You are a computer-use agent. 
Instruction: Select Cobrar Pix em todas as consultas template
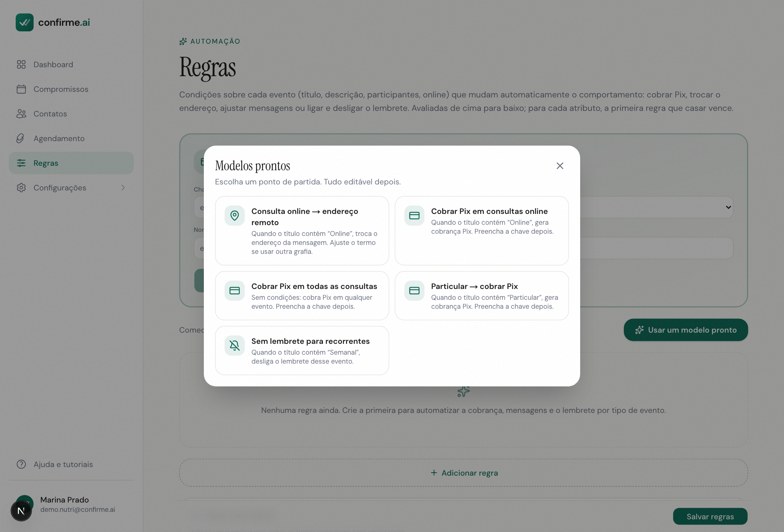302,296
